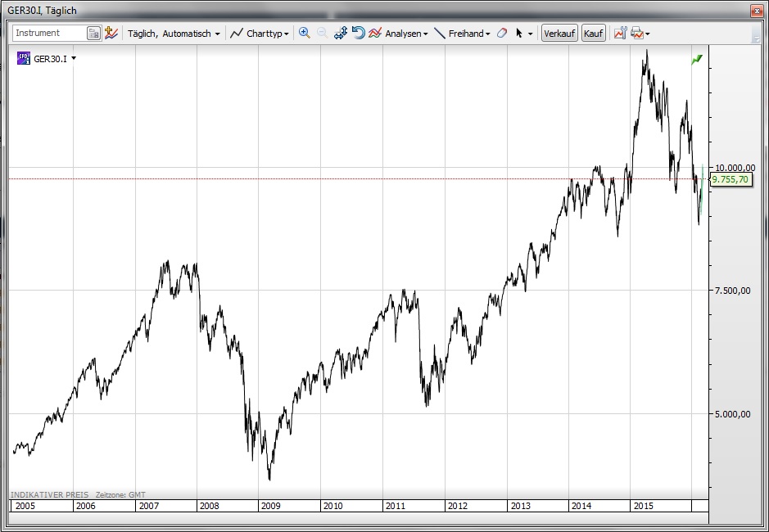Click the INDIKATIVER PREIS label

[49, 494]
